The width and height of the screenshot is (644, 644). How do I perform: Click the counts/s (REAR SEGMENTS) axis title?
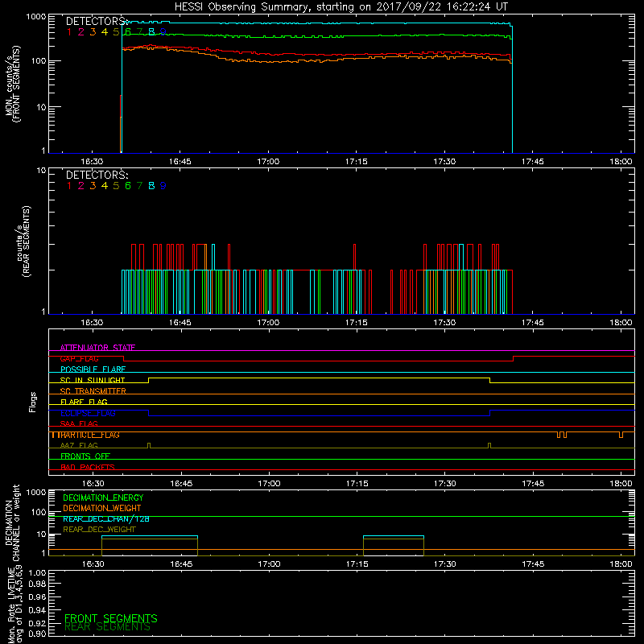[23, 242]
